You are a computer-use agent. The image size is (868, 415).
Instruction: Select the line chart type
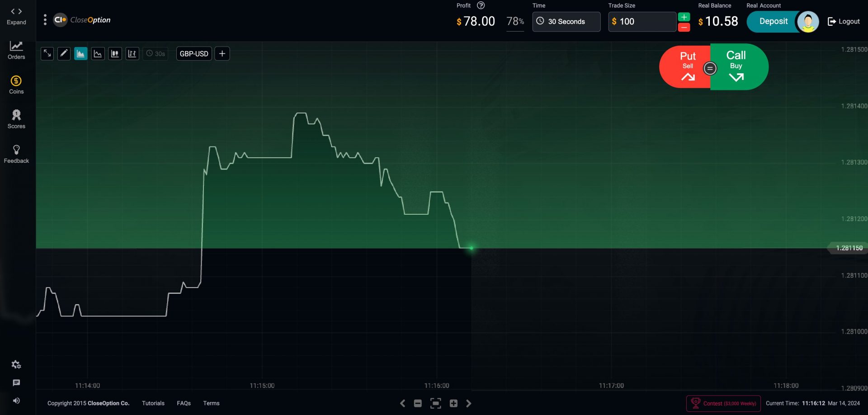click(98, 54)
